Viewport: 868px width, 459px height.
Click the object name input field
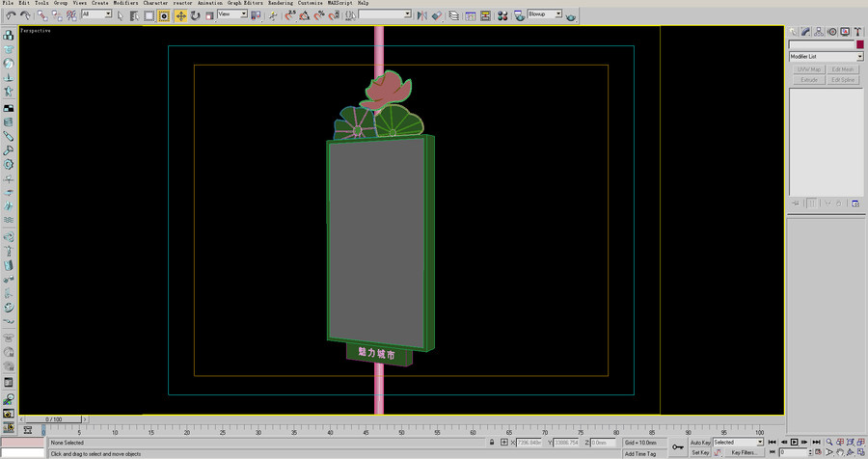(822, 45)
